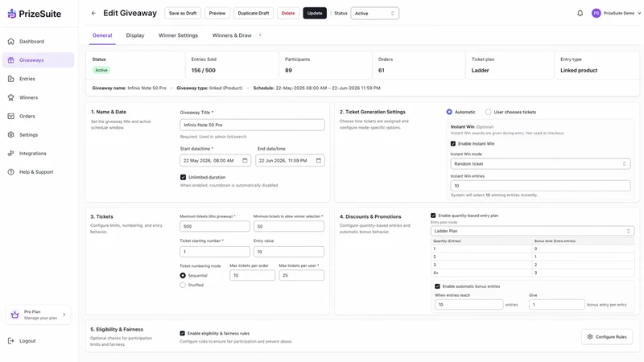Viewport: 644px width, 362px height.
Task: Switch to the Display tab
Action: [135, 35]
